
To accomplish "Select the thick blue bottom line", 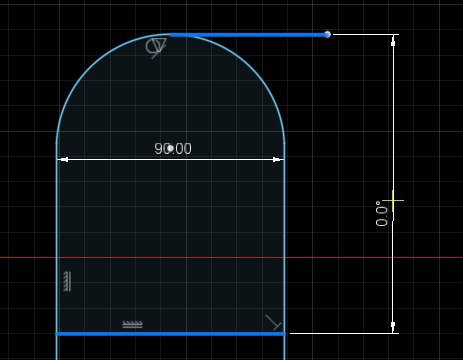I will coord(170,333).
